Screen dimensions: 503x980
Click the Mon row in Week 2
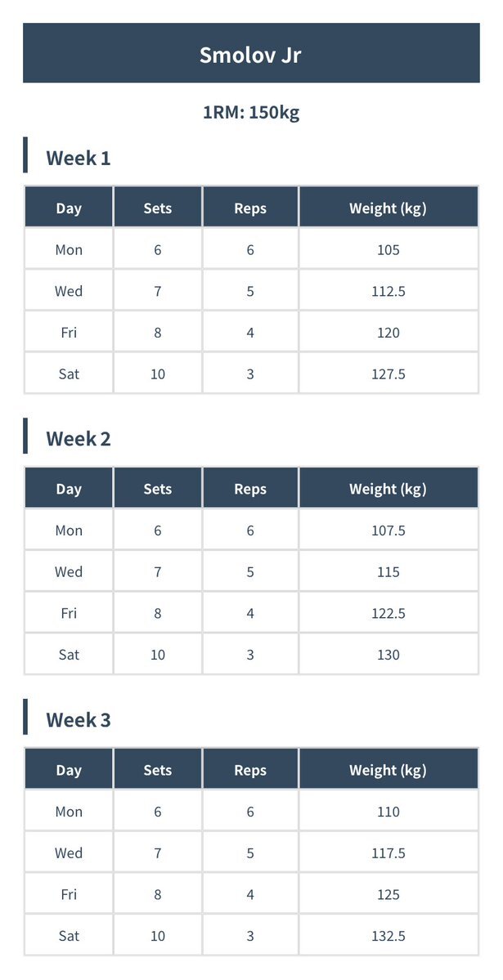252,530
